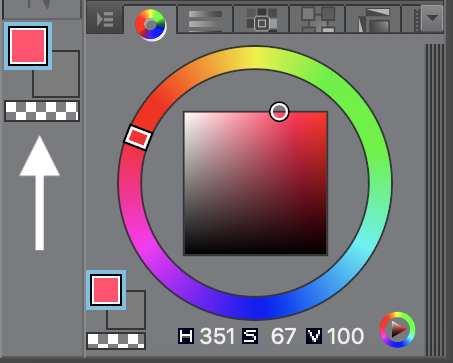Pick magenta on the hue ring
This screenshot has width=453, height=363.
[x=144, y=246]
